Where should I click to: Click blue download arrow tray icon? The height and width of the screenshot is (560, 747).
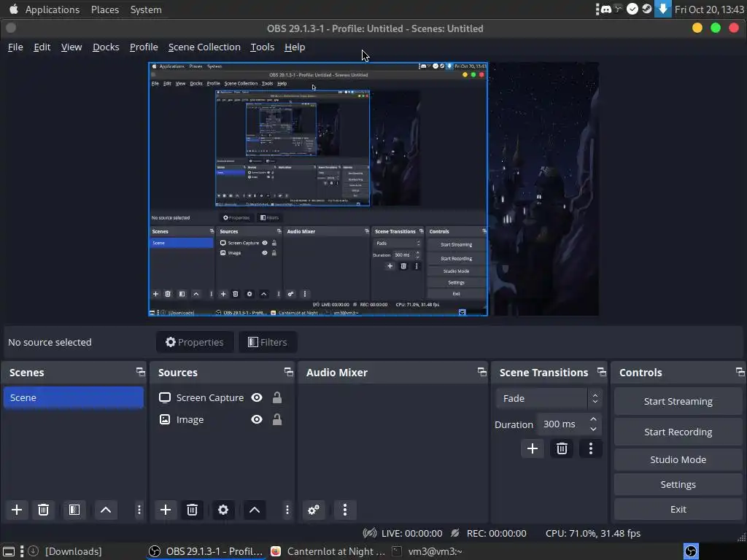662,9
